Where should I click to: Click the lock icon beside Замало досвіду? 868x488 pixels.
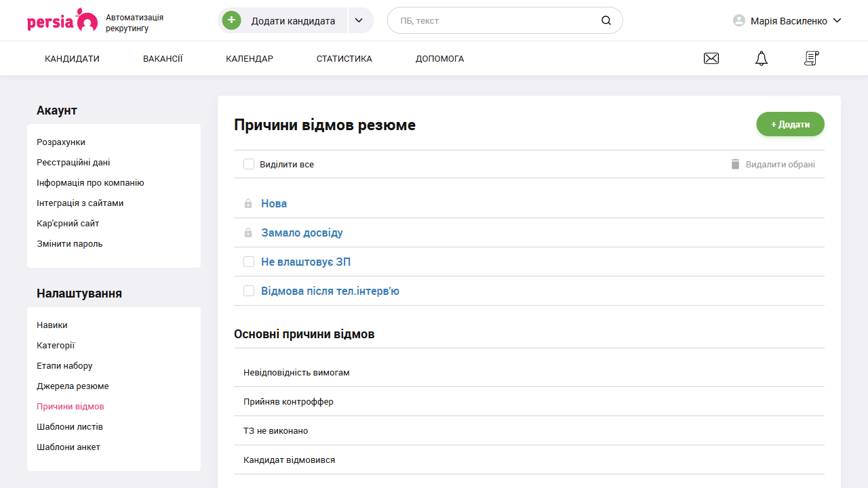(x=248, y=232)
